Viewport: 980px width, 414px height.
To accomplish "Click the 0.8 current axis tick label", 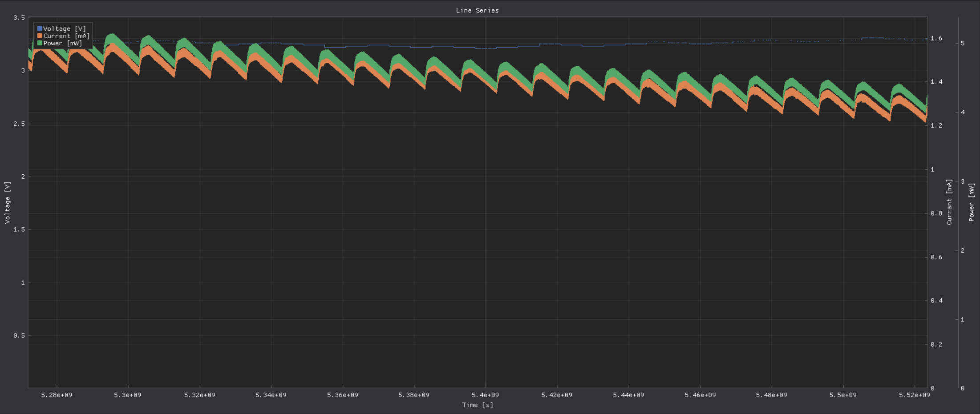I will click(936, 213).
